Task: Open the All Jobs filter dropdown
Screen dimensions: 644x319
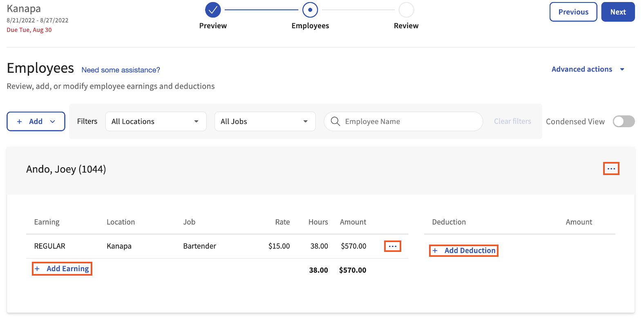Action: [x=265, y=121]
